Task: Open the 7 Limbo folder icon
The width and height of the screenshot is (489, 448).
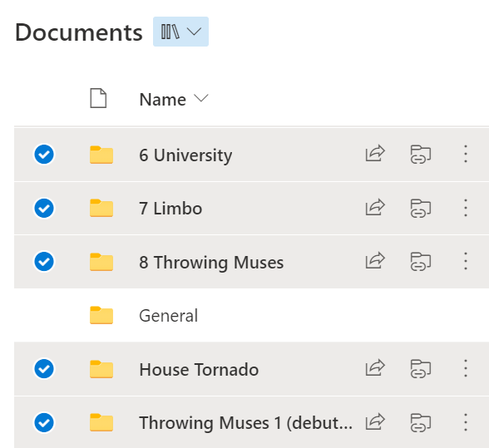Action: 101,208
